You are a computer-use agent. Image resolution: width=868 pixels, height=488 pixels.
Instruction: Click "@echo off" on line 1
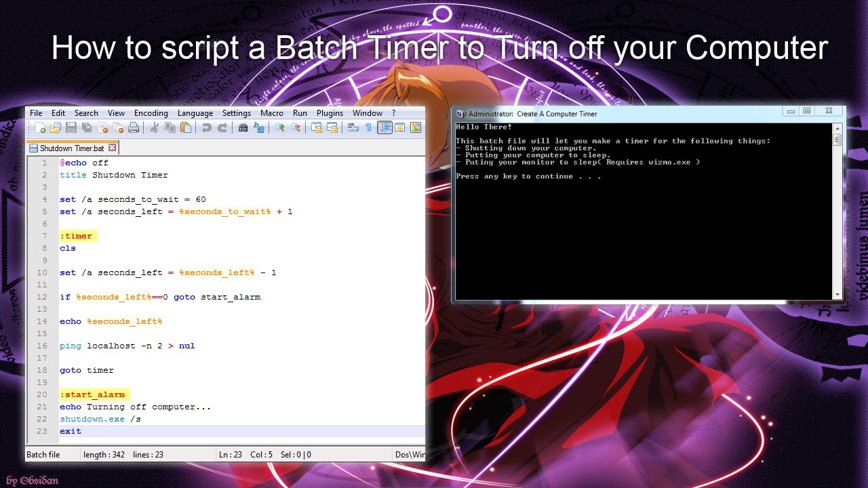point(84,163)
